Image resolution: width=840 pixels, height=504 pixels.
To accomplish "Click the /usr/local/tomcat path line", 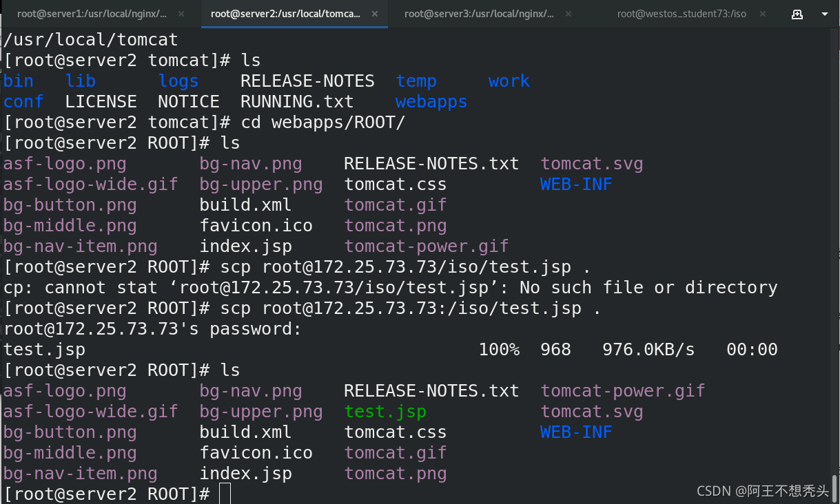I will coord(91,40).
